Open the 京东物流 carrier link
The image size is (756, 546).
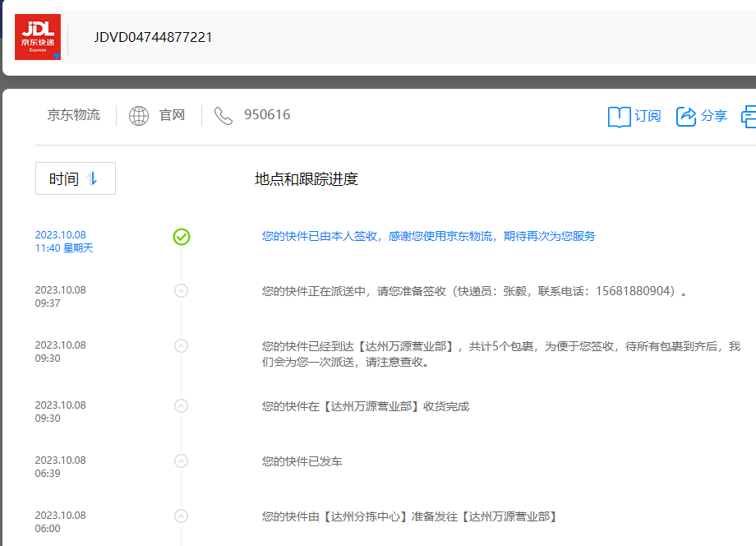click(74, 115)
